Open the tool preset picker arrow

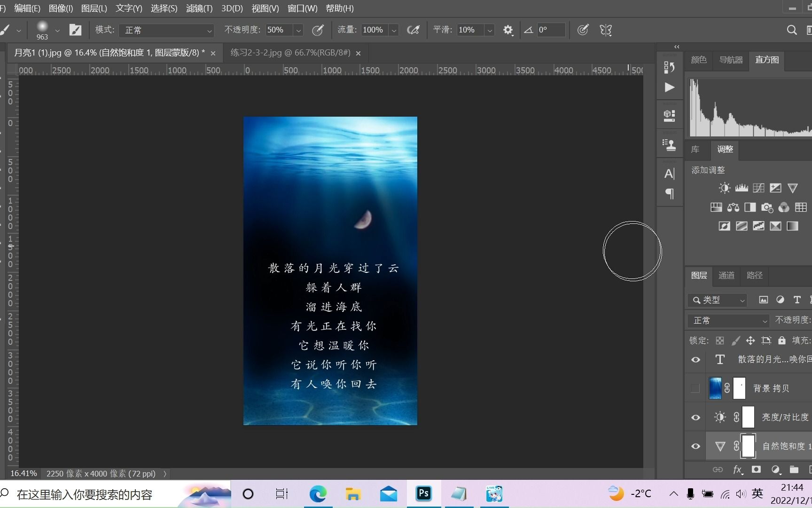click(x=19, y=30)
